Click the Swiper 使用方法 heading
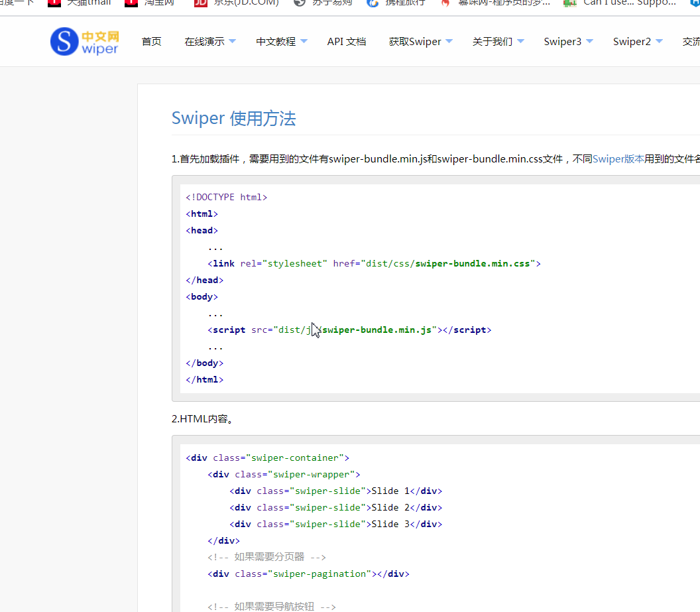The image size is (700, 612). tap(233, 118)
